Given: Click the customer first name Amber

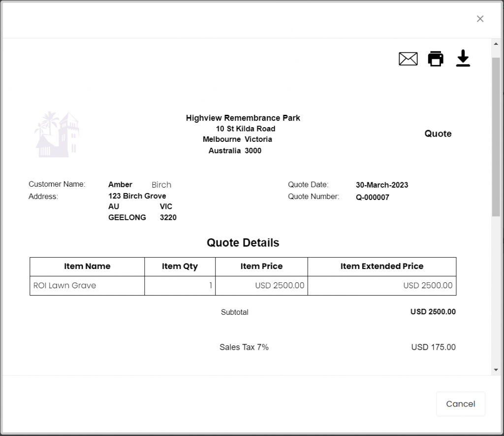Looking at the screenshot, I should pyautogui.click(x=120, y=185).
